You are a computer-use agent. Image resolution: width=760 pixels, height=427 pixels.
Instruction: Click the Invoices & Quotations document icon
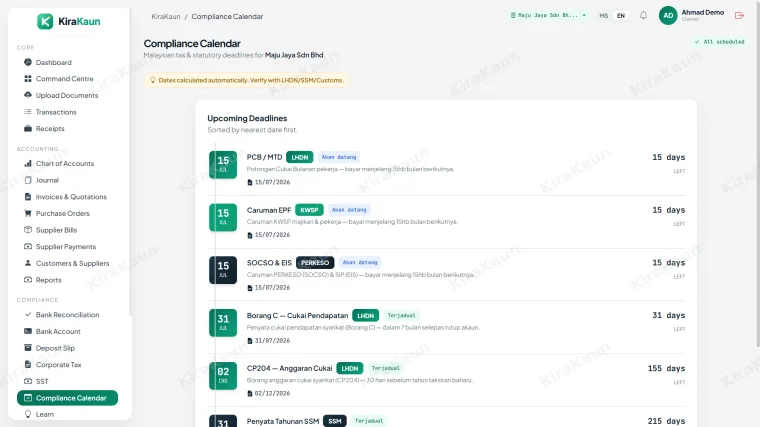28,197
